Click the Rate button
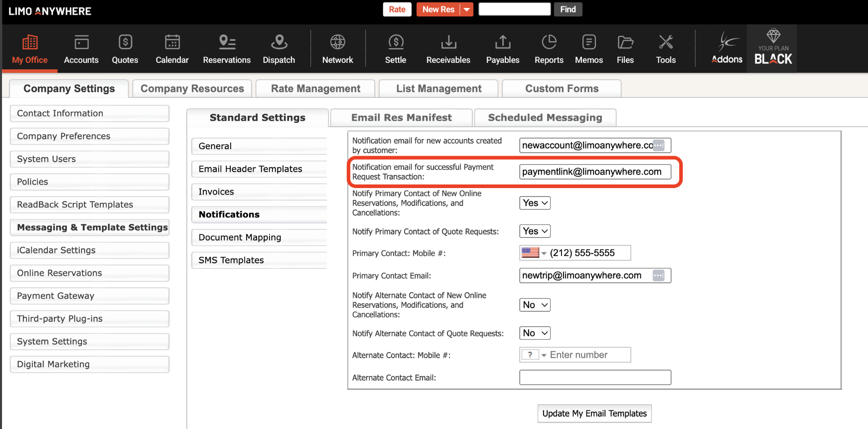Screen dimensions: 868x429 pyautogui.click(x=397, y=9)
